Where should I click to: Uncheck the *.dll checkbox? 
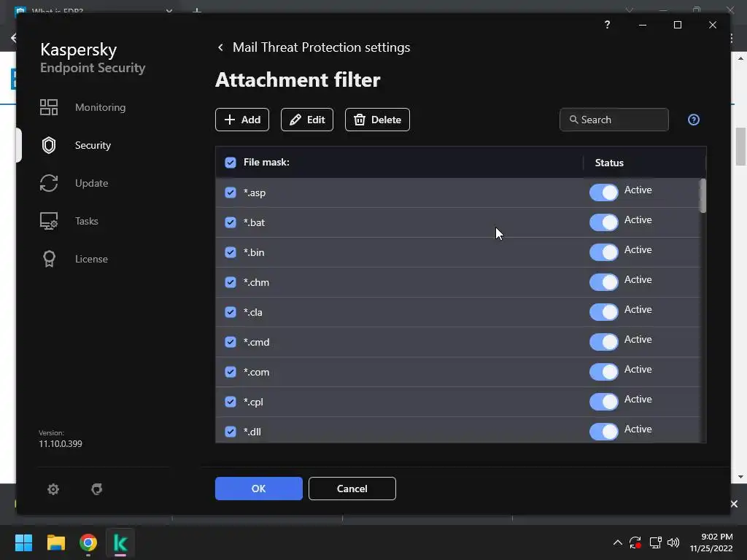click(231, 432)
